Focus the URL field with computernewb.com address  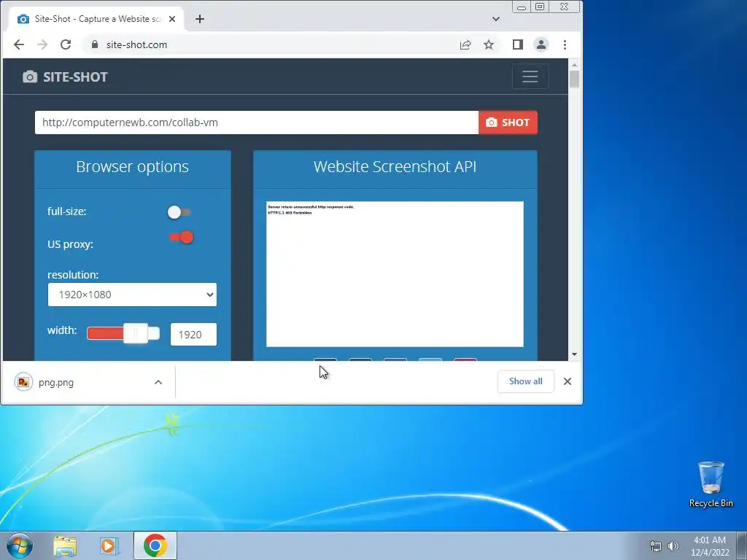click(256, 122)
